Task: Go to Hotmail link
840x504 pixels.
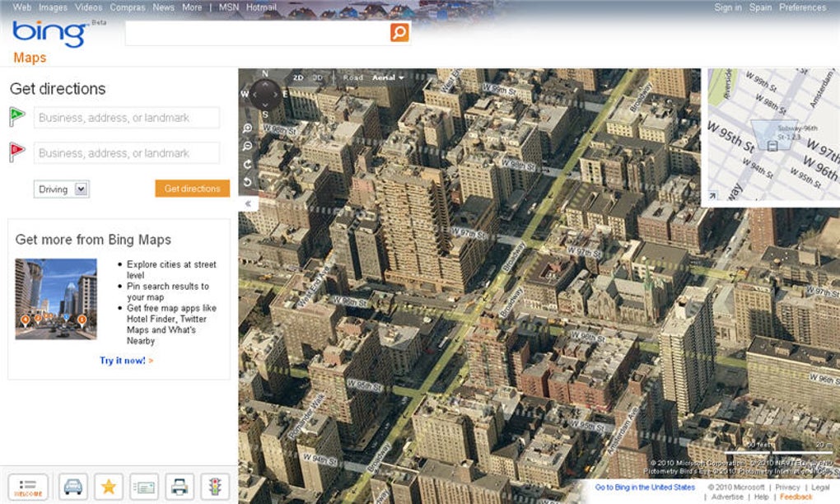Action: [261, 7]
